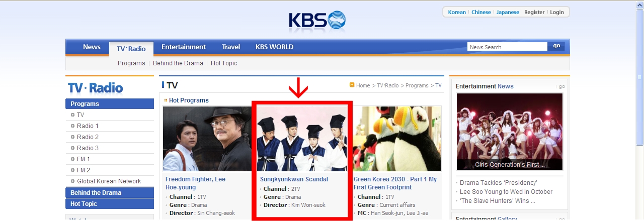Click the go search button
Viewport: 644px width, 221px height.
pos(556,46)
